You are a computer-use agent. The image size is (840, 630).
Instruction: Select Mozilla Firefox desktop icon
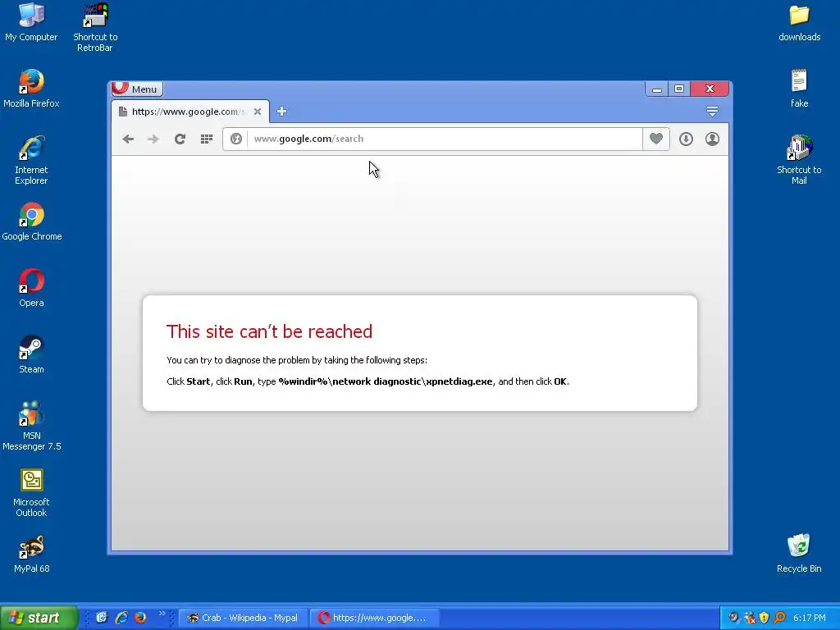click(x=31, y=89)
